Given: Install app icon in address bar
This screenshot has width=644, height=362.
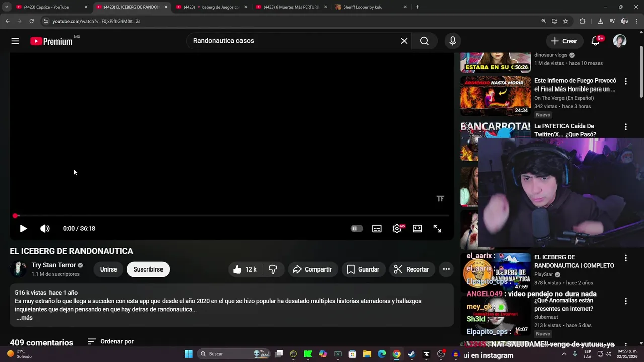Looking at the screenshot, I should click(554, 21).
